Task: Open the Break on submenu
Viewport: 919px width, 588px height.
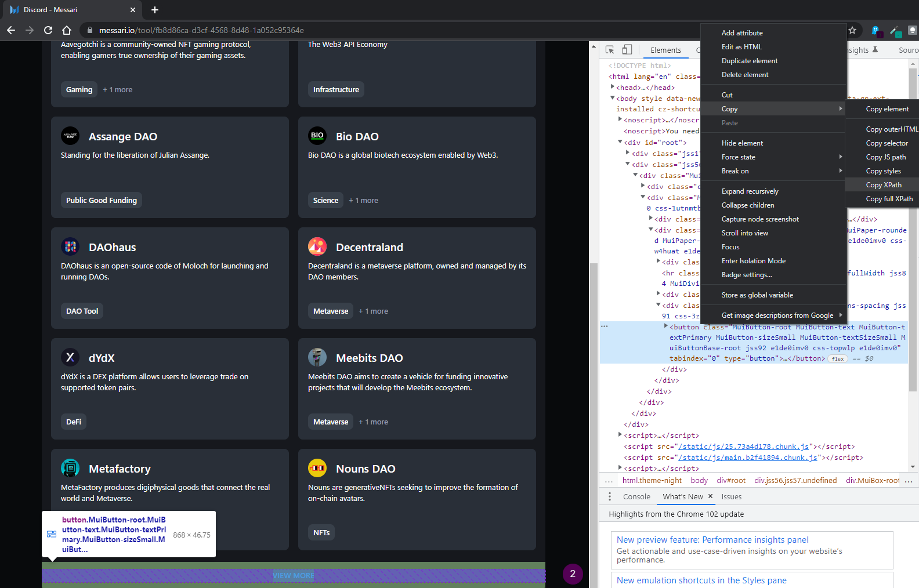Action: (773, 171)
